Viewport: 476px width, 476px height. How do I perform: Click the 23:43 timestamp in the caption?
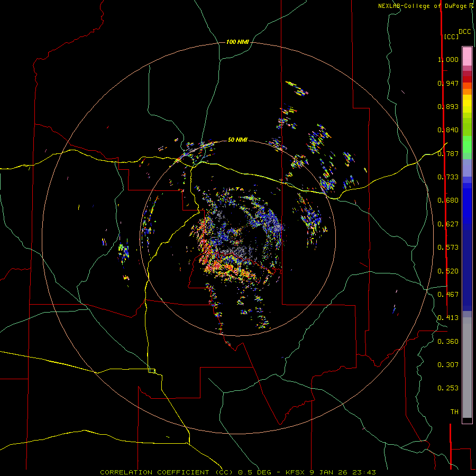coord(364,472)
